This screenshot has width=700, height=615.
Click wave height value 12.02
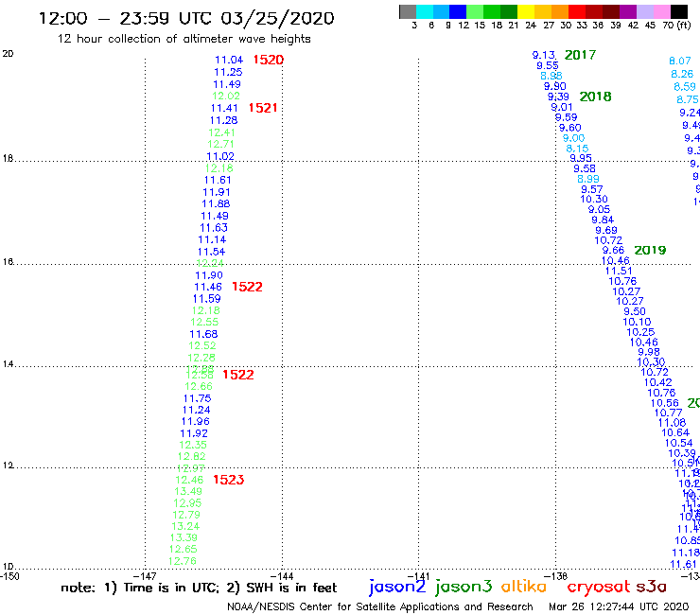tap(226, 96)
